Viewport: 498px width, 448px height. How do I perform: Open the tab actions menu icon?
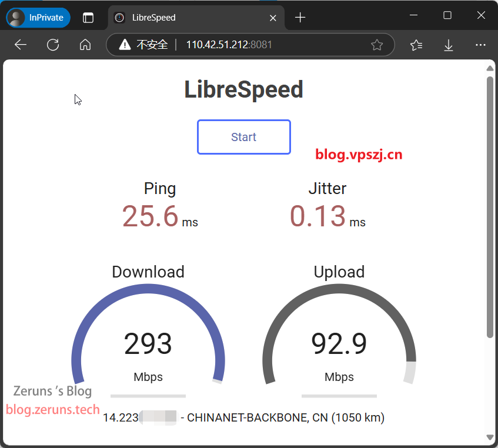[x=88, y=18]
